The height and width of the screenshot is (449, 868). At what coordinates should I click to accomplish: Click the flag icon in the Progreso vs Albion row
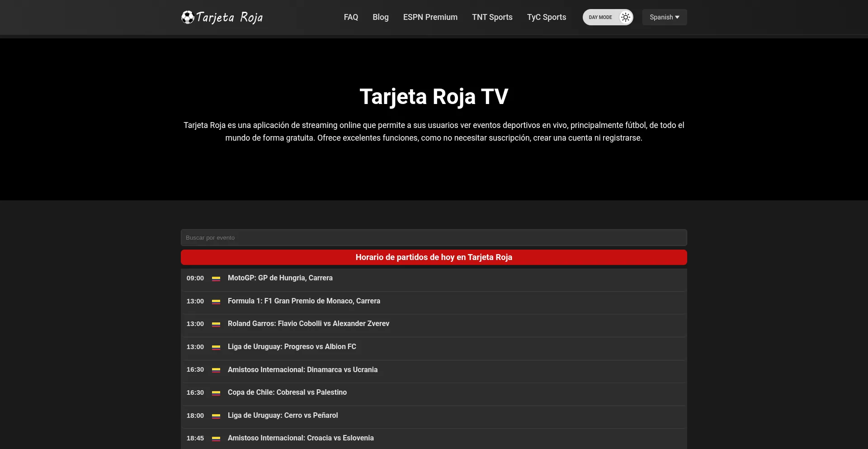point(216,347)
